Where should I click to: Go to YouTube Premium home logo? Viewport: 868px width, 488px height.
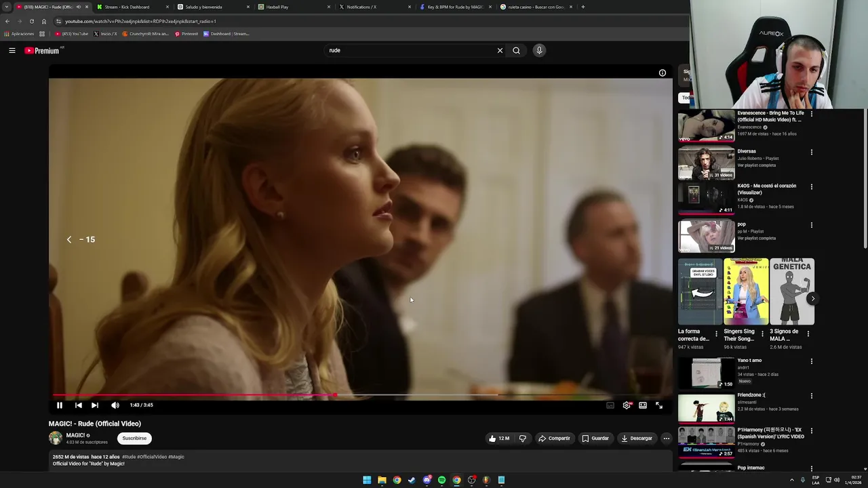(42, 50)
